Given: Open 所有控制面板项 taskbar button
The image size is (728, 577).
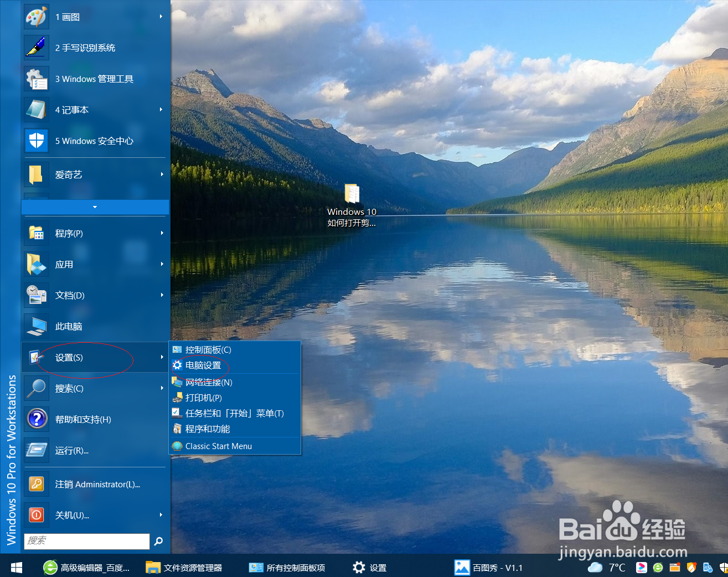Looking at the screenshot, I should (x=287, y=568).
